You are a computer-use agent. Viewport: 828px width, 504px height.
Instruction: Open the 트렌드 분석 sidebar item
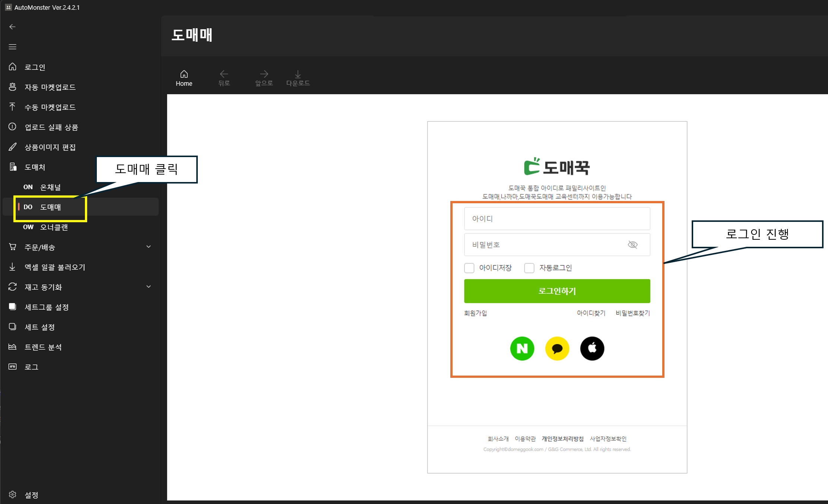[x=43, y=347]
